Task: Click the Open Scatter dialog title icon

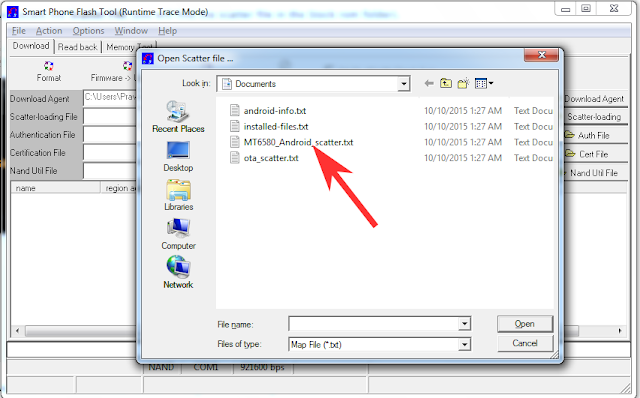Action: coord(147,59)
